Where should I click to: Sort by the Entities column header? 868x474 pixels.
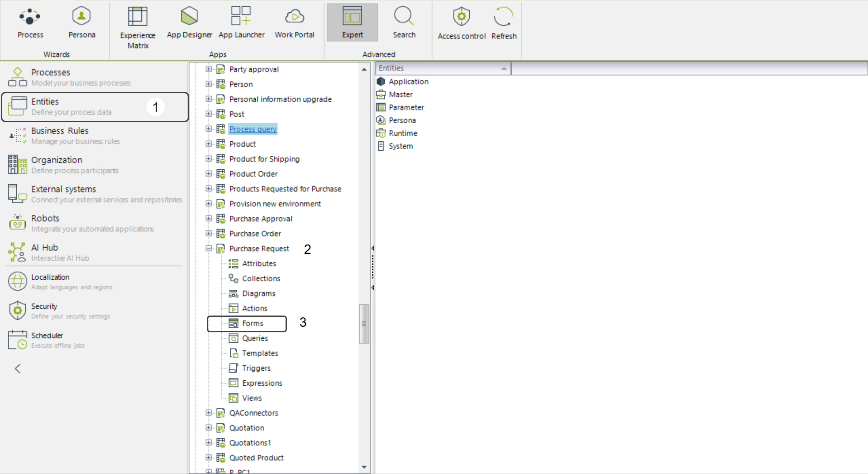tap(442, 68)
